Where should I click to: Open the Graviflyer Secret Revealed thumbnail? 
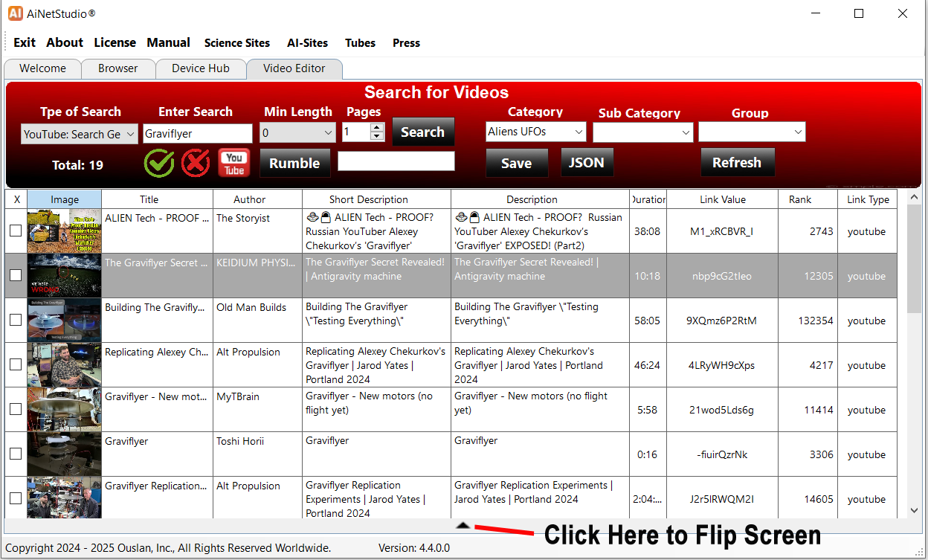64,276
